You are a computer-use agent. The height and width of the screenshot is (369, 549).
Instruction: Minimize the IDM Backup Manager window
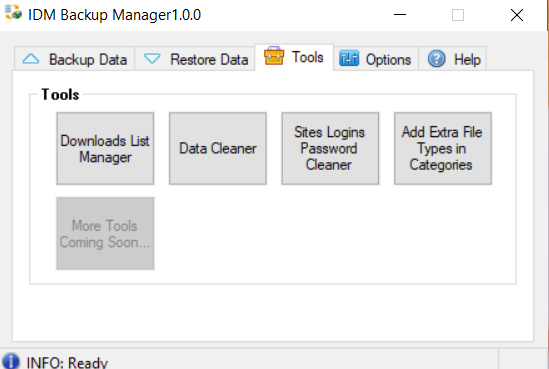[x=400, y=15]
